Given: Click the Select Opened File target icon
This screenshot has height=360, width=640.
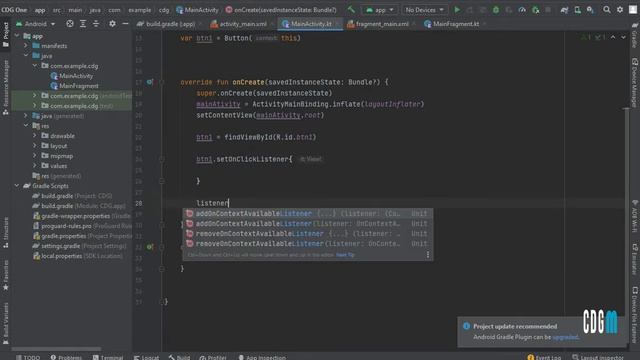Looking at the screenshot, I should (x=70, y=24).
